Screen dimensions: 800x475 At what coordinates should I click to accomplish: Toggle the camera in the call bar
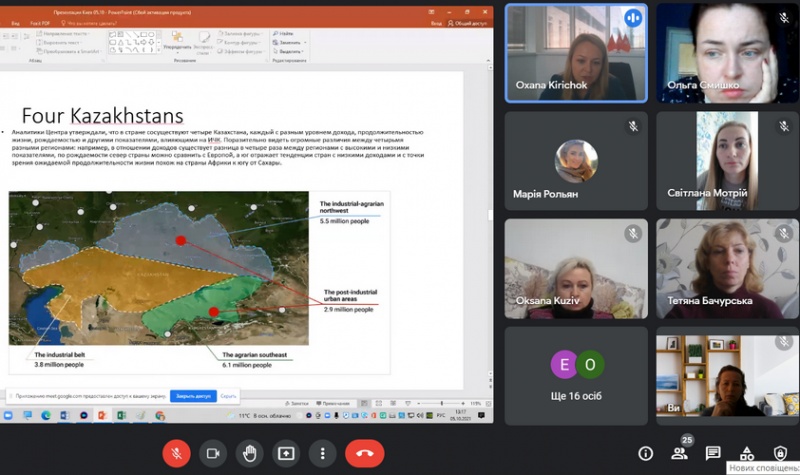tap(213, 453)
